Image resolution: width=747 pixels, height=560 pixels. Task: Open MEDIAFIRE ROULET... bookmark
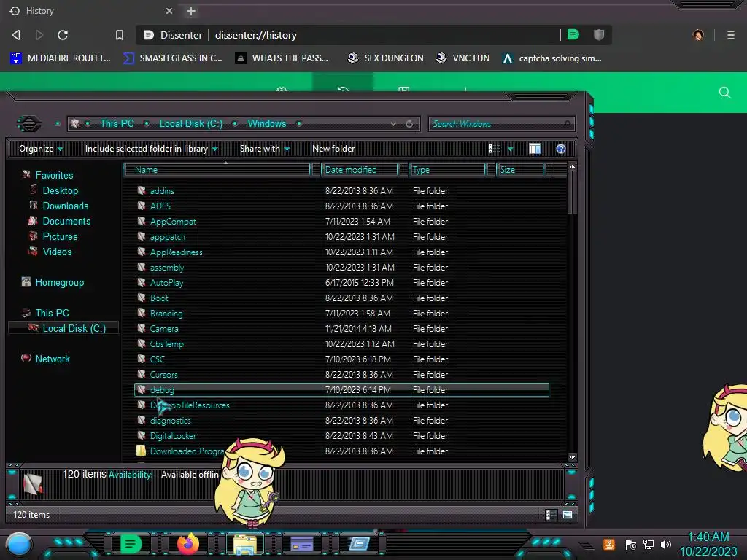(60, 58)
